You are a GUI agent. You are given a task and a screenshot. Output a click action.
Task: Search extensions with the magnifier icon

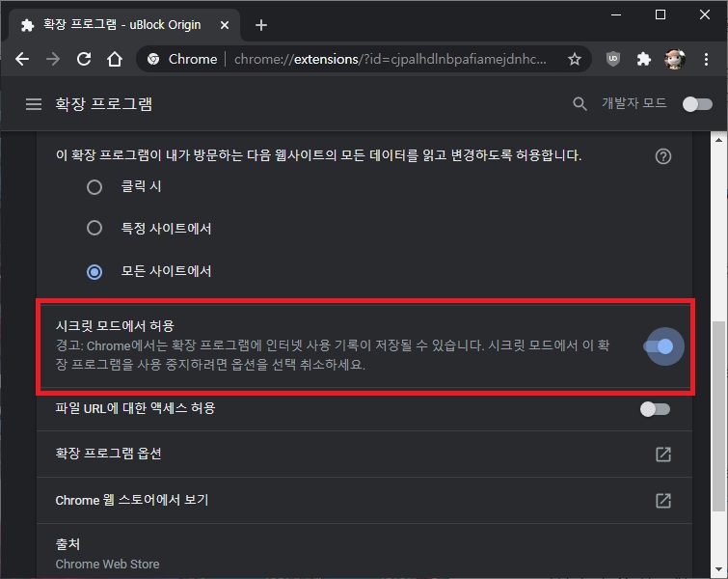580,104
